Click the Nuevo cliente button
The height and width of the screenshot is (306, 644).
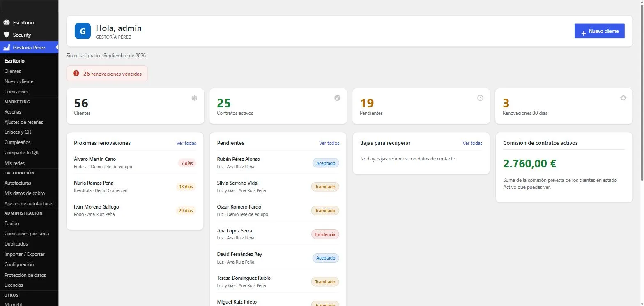599,31
